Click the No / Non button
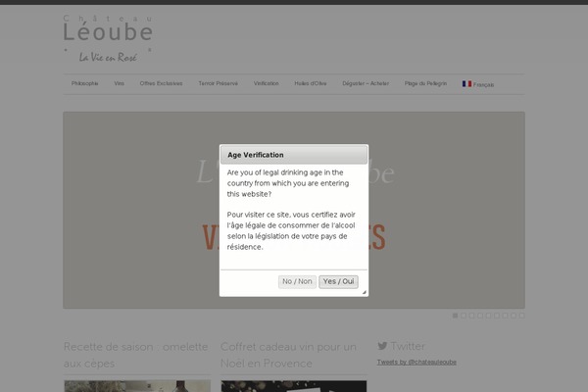The height and width of the screenshot is (392, 588). pyautogui.click(x=297, y=281)
